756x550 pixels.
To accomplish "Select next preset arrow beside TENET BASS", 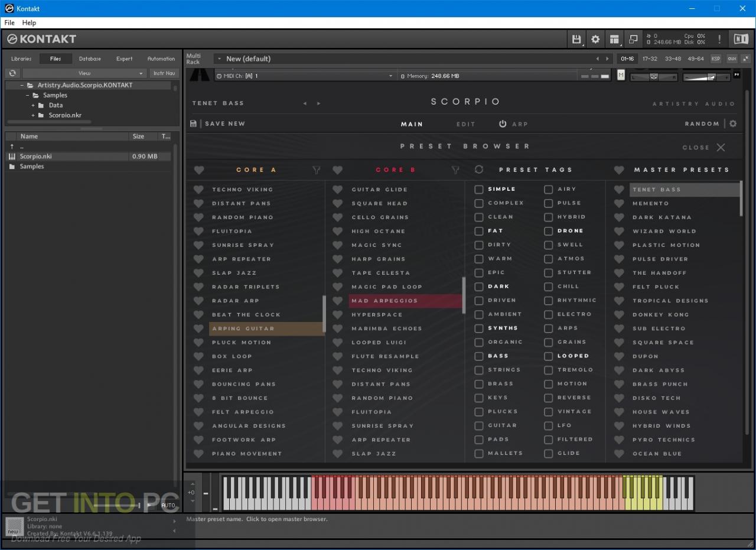I will click(319, 103).
